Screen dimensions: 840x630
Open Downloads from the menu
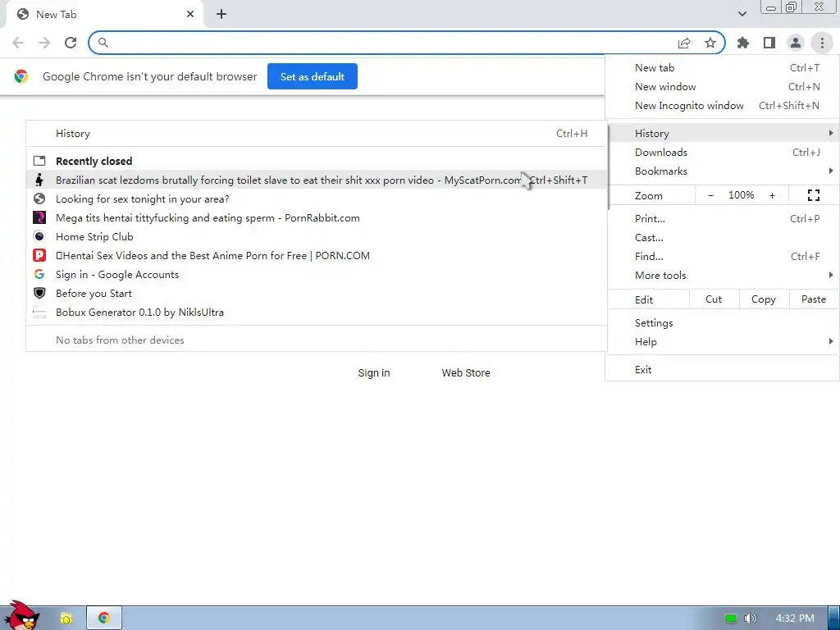click(x=722, y=152)
